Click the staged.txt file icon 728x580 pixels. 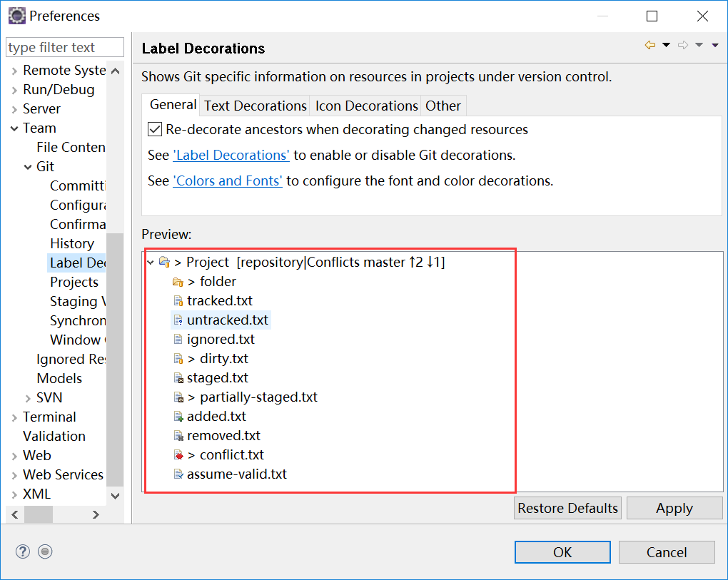178,377
